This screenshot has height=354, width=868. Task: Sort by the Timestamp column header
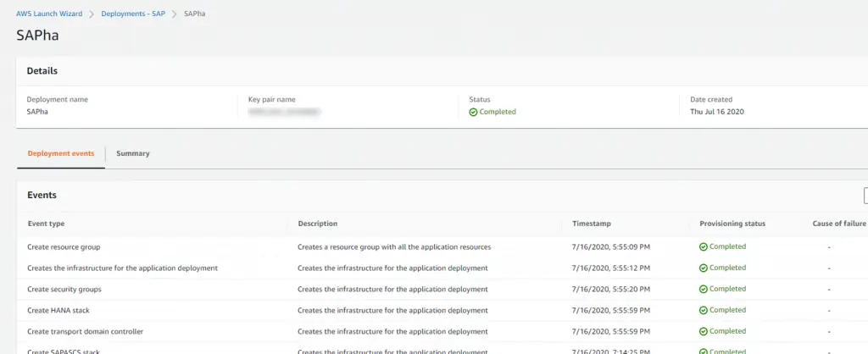click(x=592, y=224)
